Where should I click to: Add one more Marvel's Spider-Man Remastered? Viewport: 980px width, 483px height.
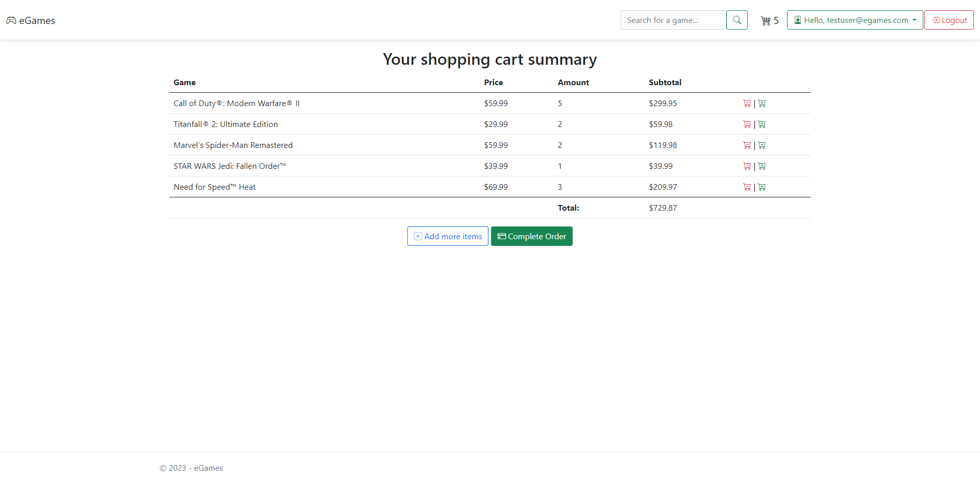click(x=762, y=145)
